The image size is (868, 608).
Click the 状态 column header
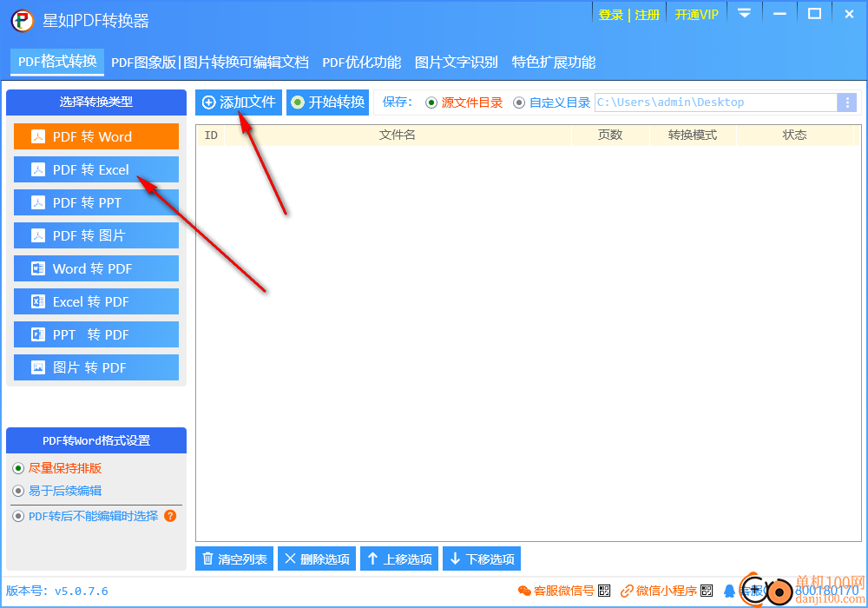(x=794, y=135)
